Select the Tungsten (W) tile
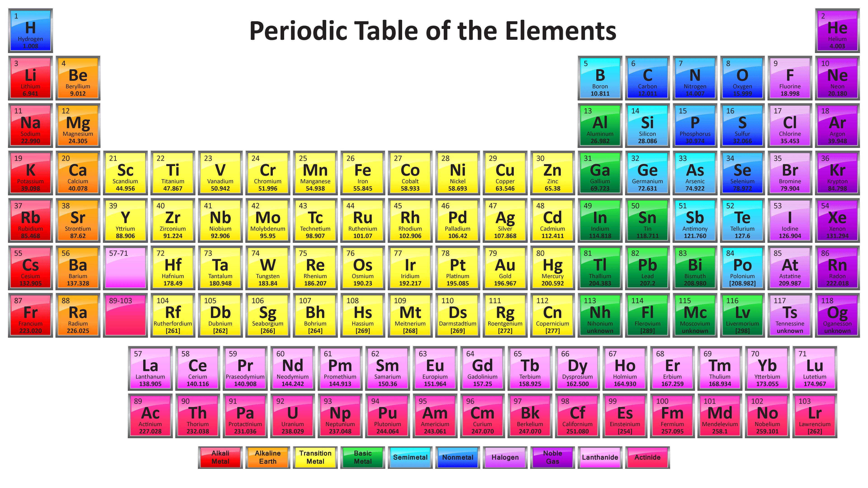 268,268
